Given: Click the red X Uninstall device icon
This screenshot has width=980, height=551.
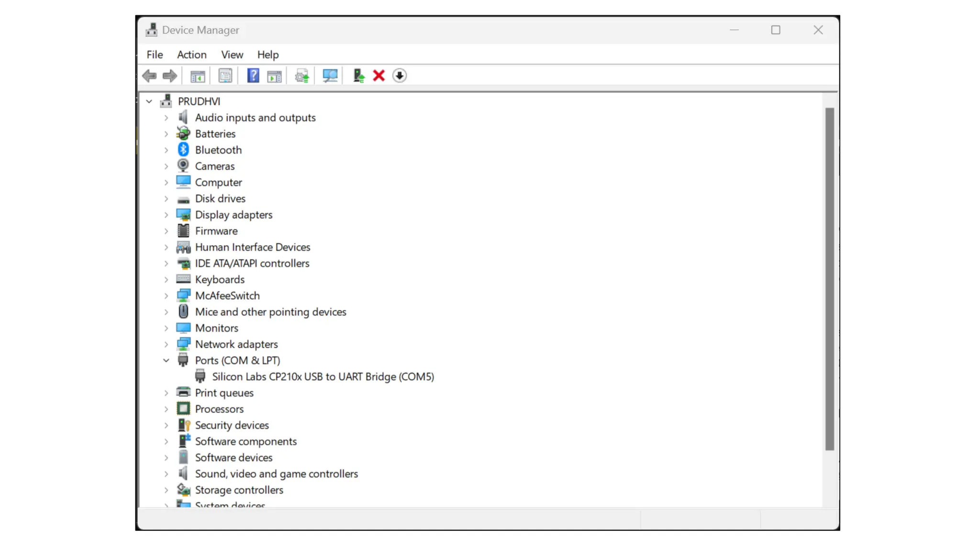Looking at the screenshot, I should click(379, 76).
